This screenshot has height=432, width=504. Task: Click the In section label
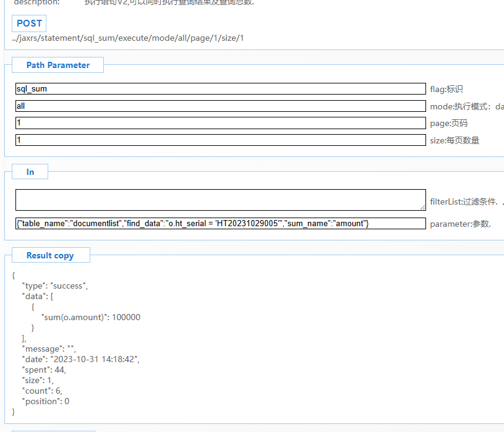(30, 172)
